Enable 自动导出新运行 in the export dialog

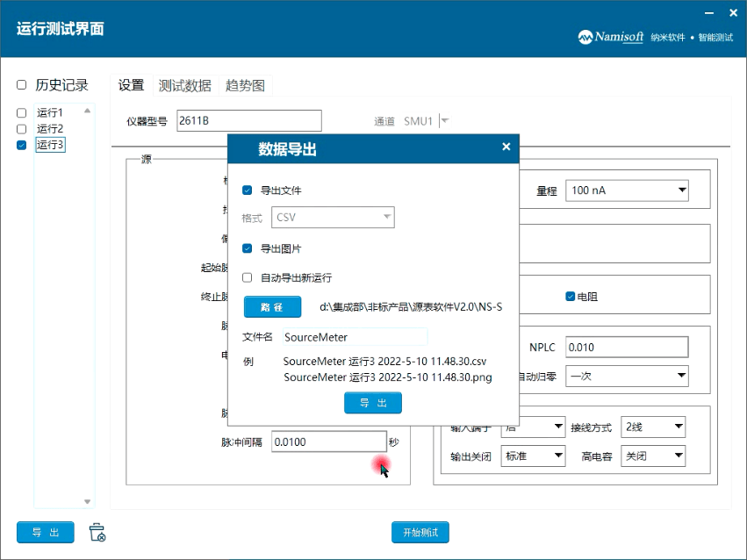point(247,278)
